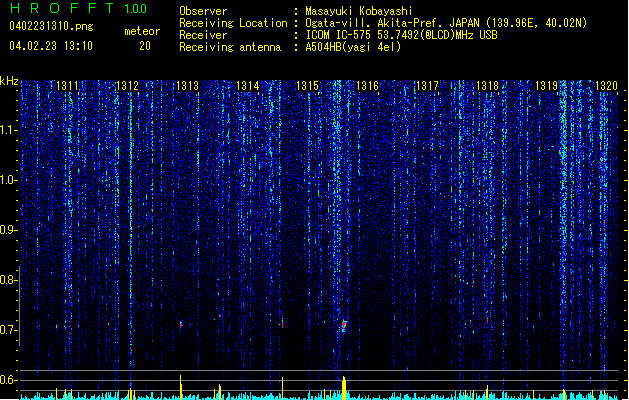Click the 0.9 kHz axis label
The image size is (629, 400).
(9, 230)
